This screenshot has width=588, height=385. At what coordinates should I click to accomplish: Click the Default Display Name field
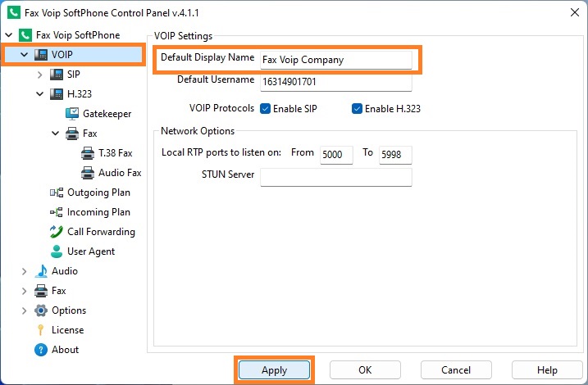pos(336,60)
